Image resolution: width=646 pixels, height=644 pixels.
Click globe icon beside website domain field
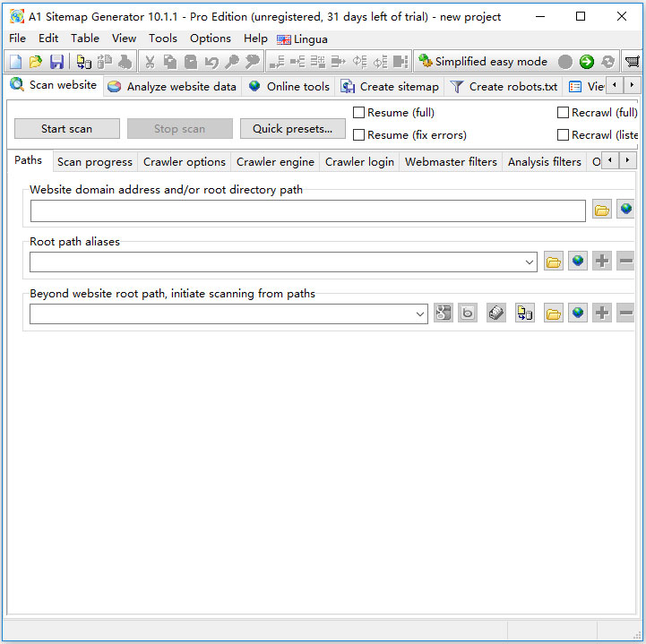point(625,210)
